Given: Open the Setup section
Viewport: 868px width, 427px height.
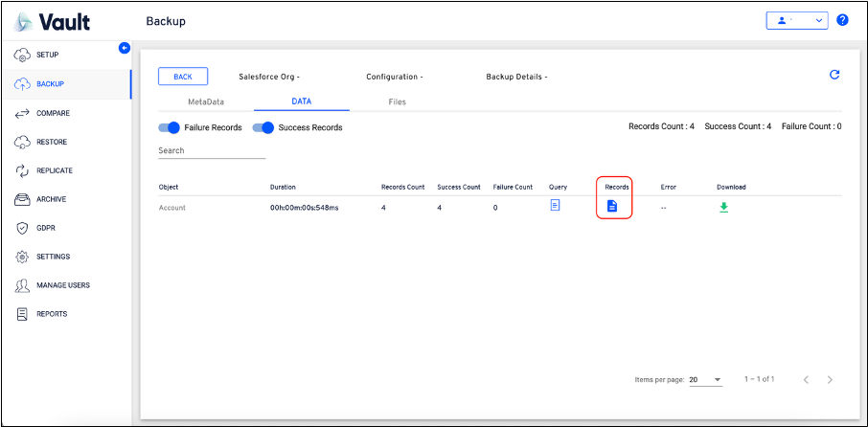Looking at the screenshot, I should click(47, 55).
